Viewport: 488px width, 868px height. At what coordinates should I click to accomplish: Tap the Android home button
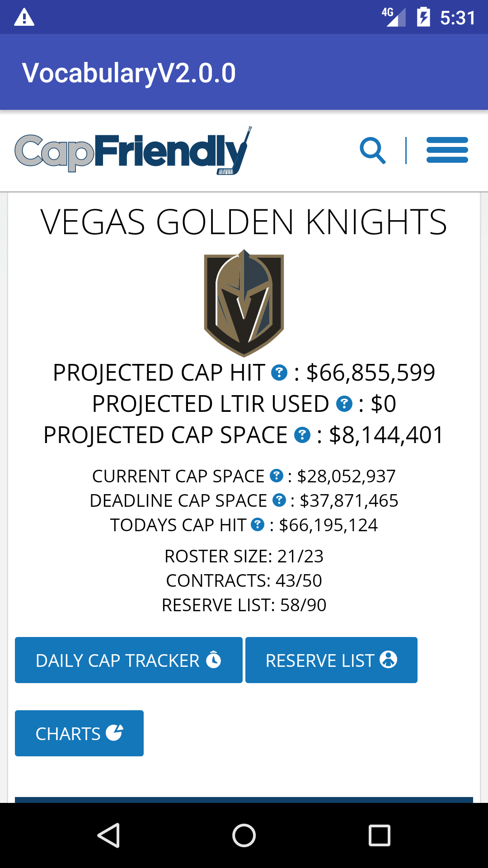[x=244, y=835]
